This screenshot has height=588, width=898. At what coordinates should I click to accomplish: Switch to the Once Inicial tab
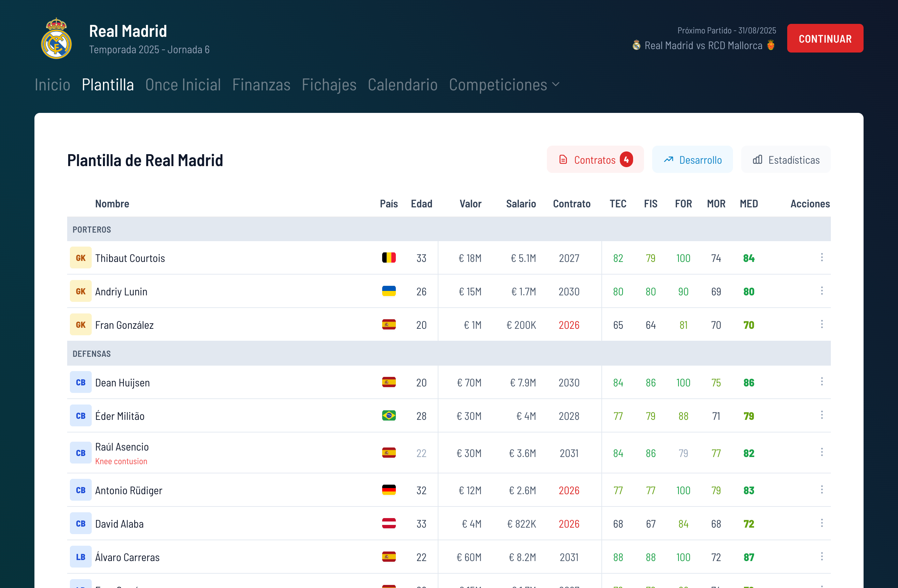pyautogui.click(x=183, y=85)
